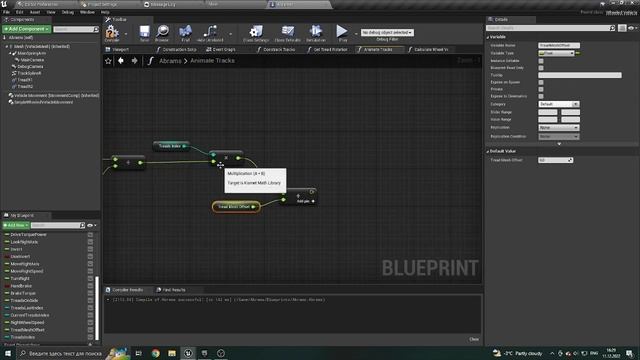Viewport: 640px width, 360px height.
Task: Click the Details search magnifier icon
Action: [x=612, y=28]
